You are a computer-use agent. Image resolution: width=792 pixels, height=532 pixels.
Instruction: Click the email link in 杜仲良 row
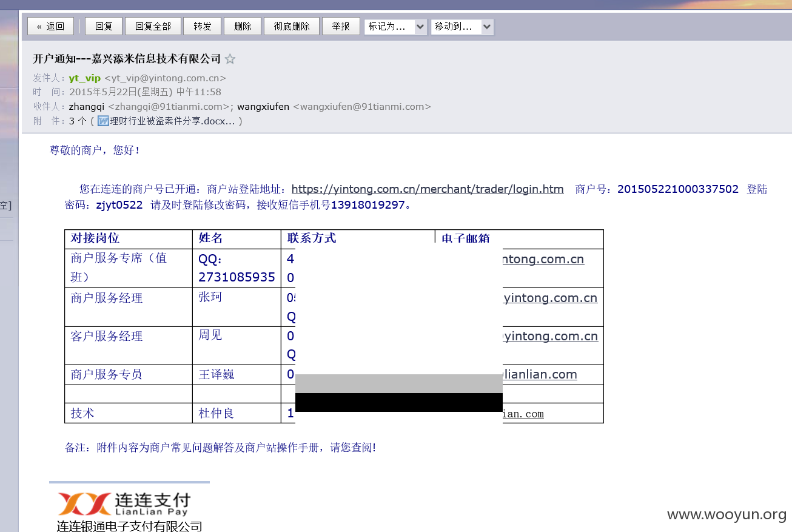point(523,414)
